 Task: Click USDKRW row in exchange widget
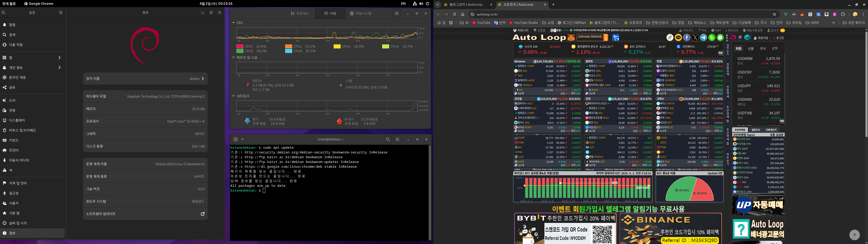[x=758, y=61]
